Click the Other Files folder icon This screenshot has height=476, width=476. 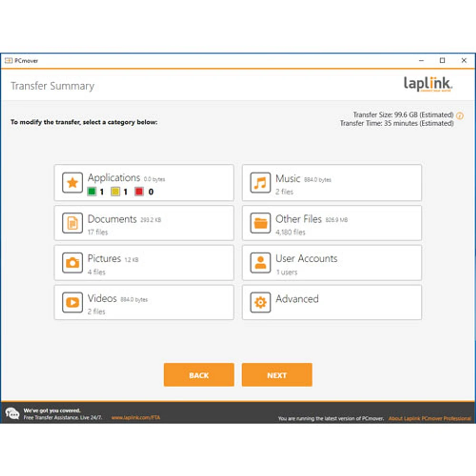pyautogui.click(x=260, y=222)
